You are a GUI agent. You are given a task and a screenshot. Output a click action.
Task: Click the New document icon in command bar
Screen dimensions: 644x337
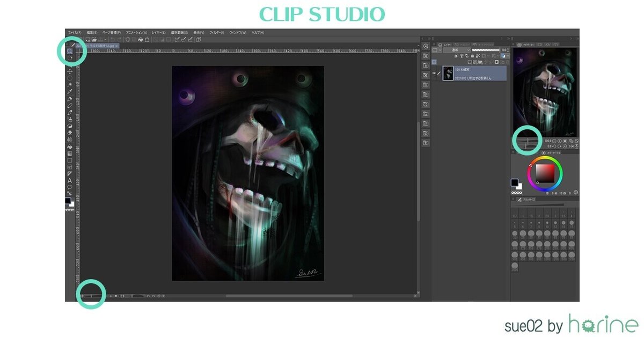coord(87,39)
